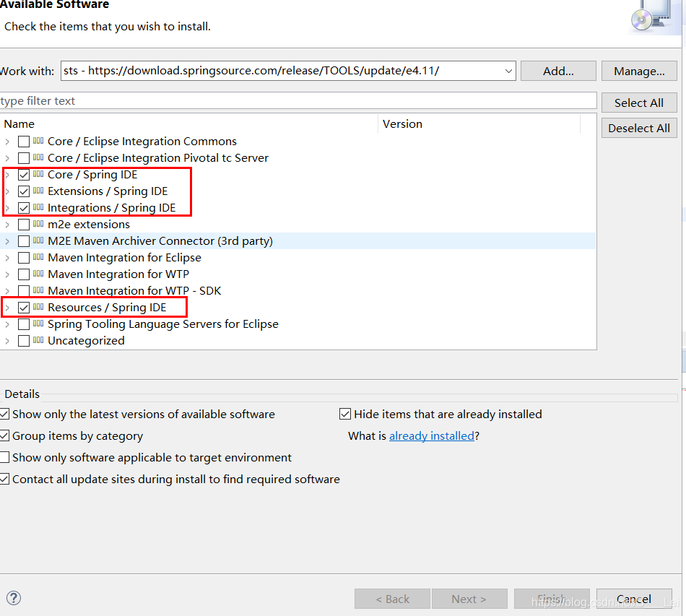Image resolution: width=686 pixels, height=616 pixels.
Task: Check the m2e extensions checkbox
Action: pyautogui.click(x=24, y=225)
